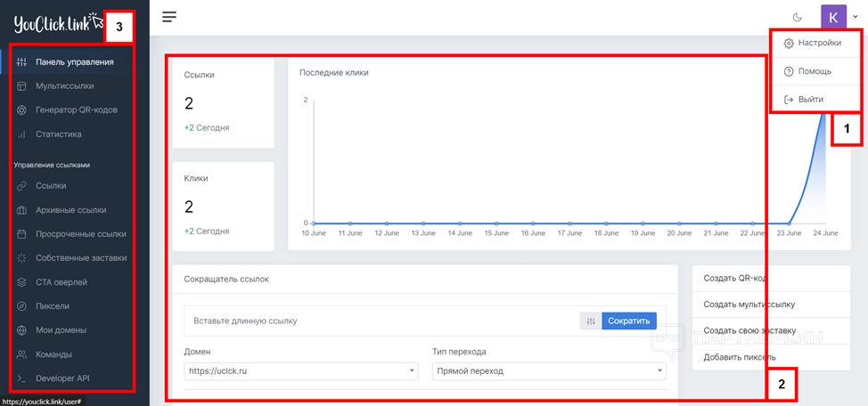Image resolution: width=868 pixels, height=406 pixels.
Task: Click the Просроченные ссылки calendar icon
Action: pyautogui.click(x=21, y=234)
